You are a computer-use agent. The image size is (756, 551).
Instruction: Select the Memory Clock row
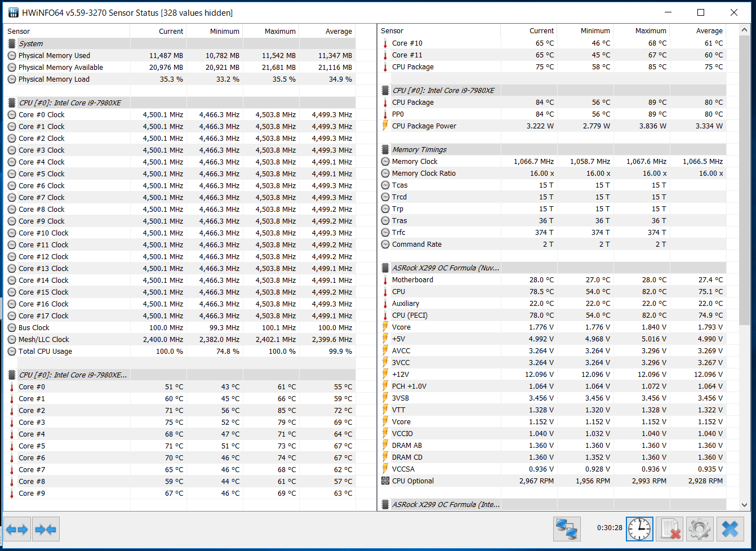coord(552,161)
